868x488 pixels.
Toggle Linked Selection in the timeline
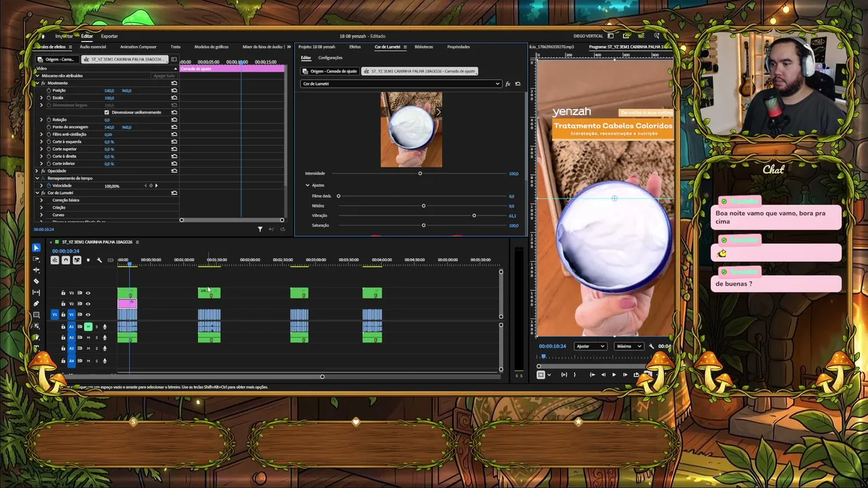click(77, 260)
